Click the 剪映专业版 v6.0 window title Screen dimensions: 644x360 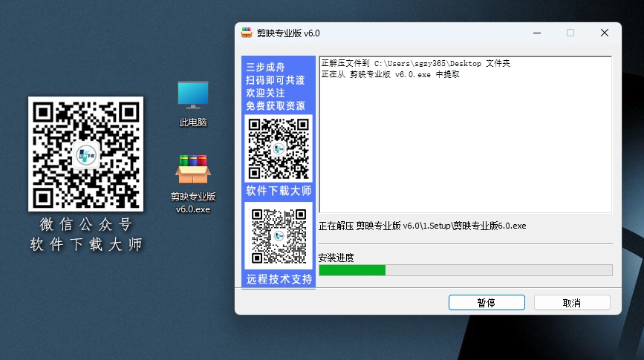tap(288, 33)
